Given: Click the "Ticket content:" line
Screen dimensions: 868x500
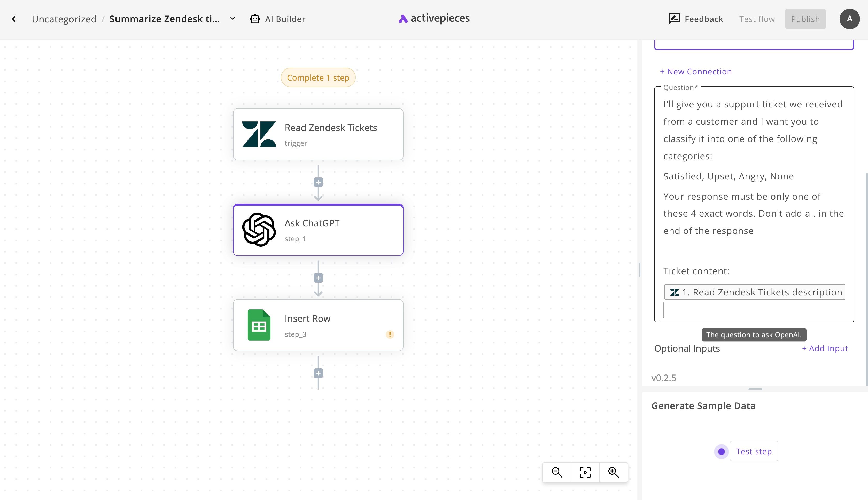Looking at the screenshot, I should point(696,271).
